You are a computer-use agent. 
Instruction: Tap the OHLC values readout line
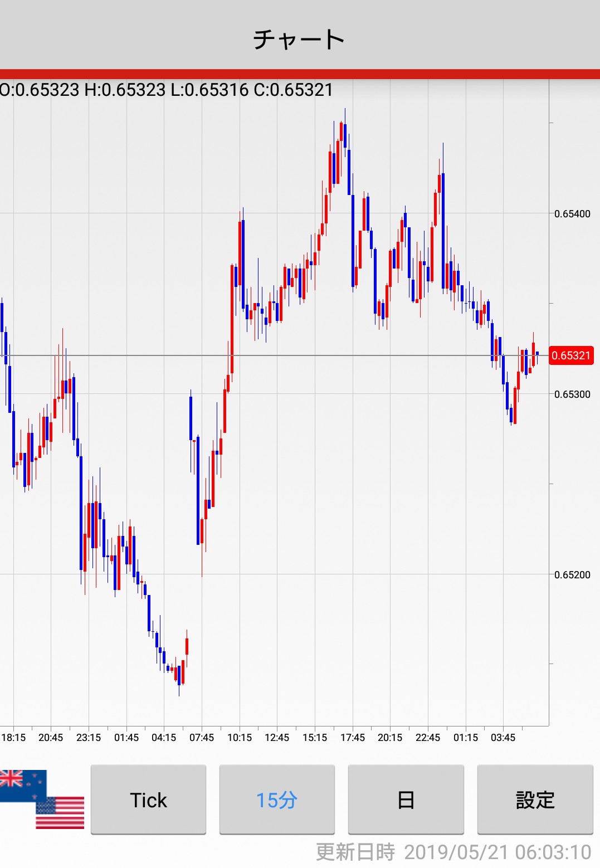[x=167, y=90]
